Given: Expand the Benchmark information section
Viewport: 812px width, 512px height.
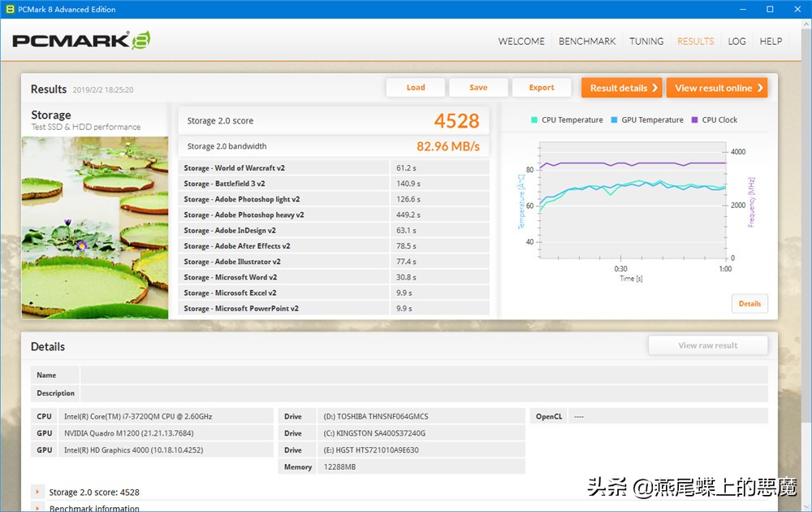Looking at the screenshot, I should pyautogui.click(x=38, y=508).
